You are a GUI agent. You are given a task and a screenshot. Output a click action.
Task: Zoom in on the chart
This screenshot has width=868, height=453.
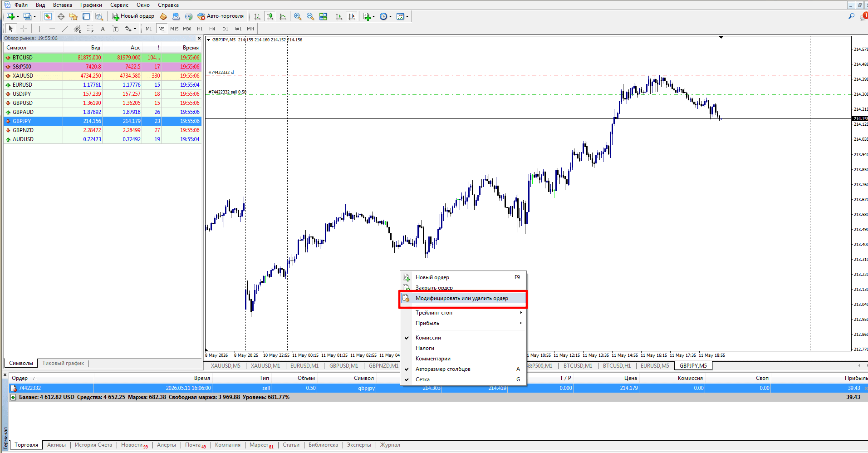(x=298, y=16)
